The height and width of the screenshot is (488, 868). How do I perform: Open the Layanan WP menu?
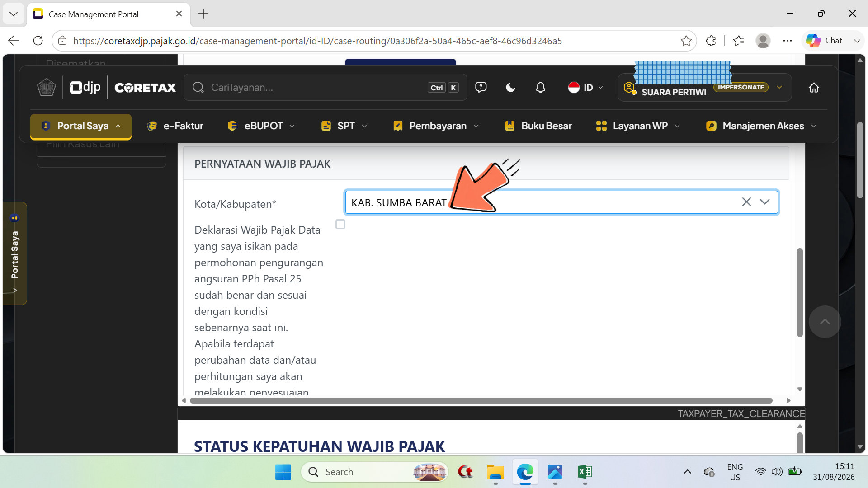click(x=638, y=126)
